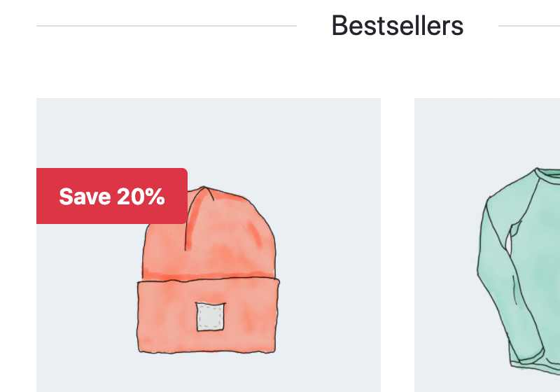The image size is (560, 392).
Task: Click the bottom edge of the beanie cuff
Action: pyautogui.click(x=206, y=351)
